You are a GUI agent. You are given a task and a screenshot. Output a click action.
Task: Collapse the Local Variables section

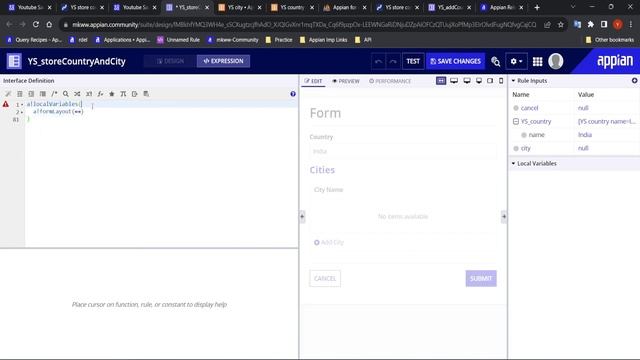point(513,163)
